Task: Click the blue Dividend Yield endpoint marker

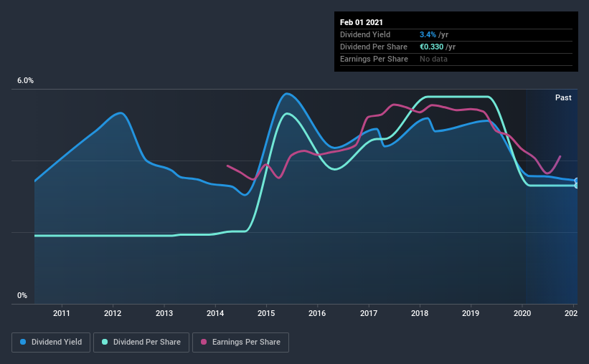Action: pos(576,181)
